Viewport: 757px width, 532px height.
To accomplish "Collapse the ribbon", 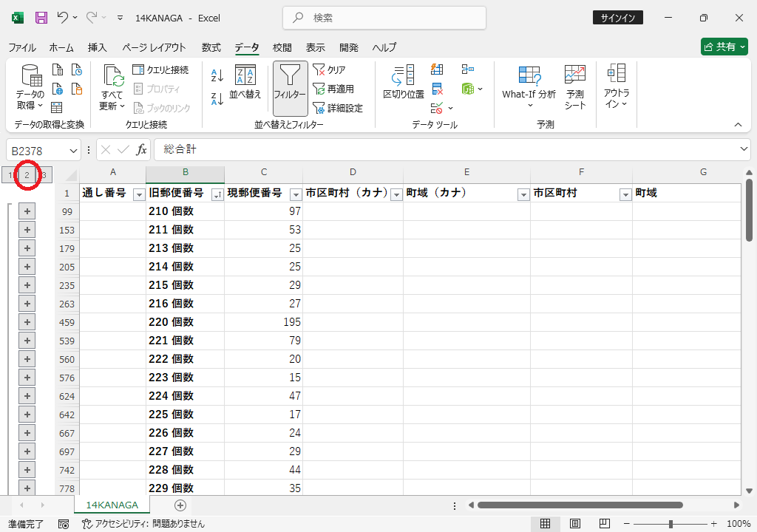I will tap(739, 125).
